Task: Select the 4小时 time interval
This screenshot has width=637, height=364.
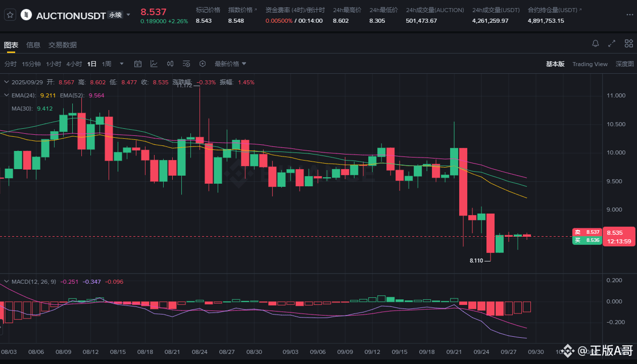Action: coord(74,64)
